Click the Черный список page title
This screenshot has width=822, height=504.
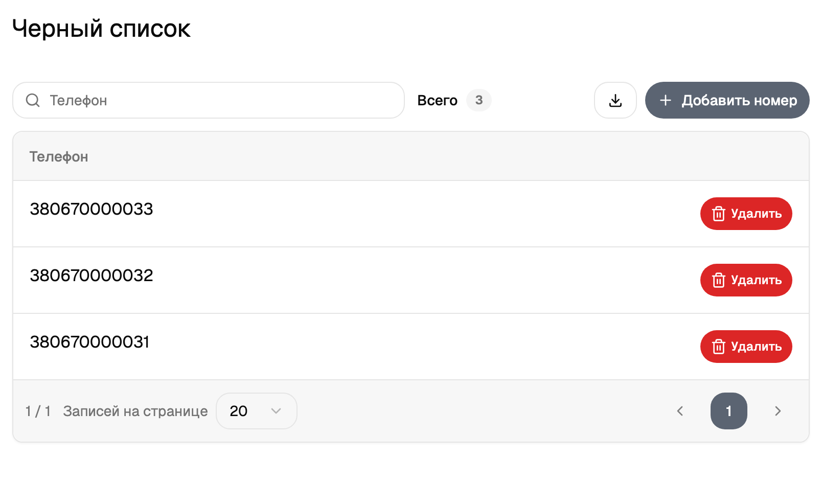(x=101, y=29)
